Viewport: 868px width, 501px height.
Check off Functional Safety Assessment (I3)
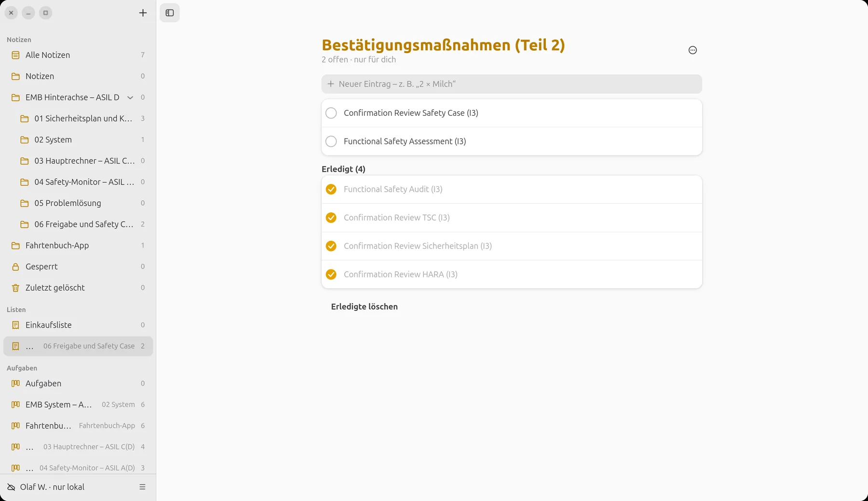pos(331,141)
